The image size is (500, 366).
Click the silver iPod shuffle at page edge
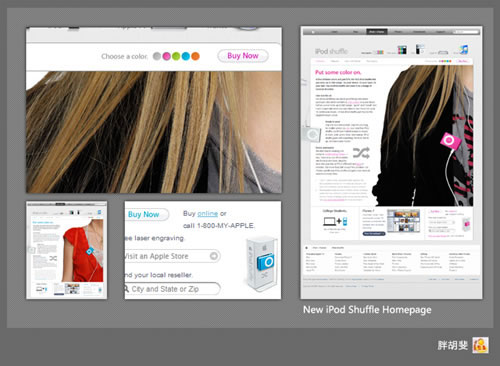(x=311, y=134)
